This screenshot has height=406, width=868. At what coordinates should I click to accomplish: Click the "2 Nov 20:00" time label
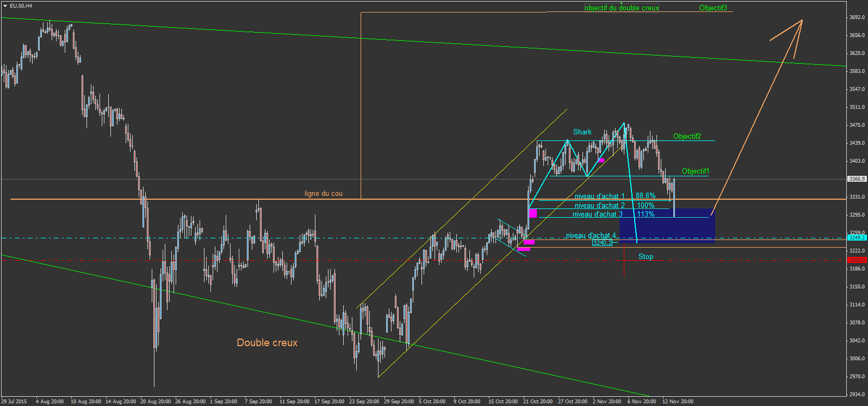pos(607,402)
